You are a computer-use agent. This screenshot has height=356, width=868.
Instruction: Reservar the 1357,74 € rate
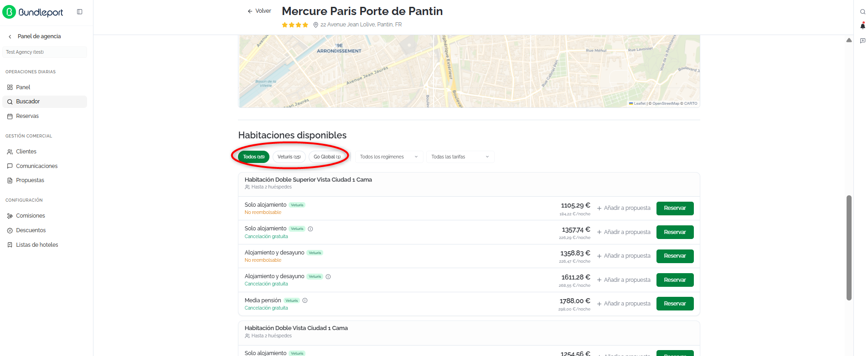tap(675, 232)
